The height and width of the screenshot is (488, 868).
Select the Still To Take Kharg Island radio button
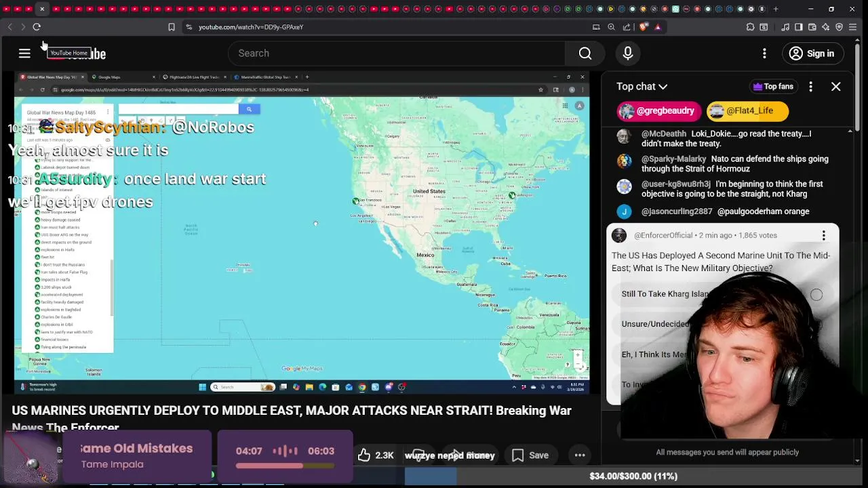(x=816, y=295)
